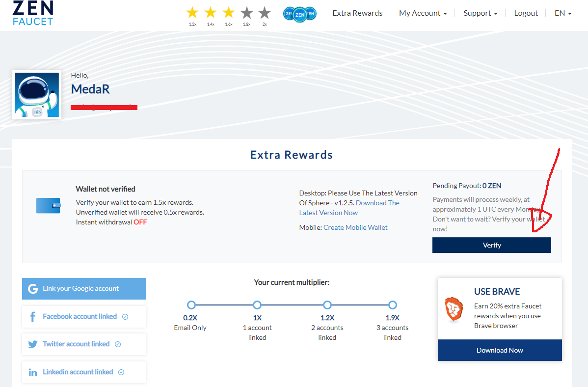Viewport: 588px width, 387px height.
Task: Click the Brave lion logo
Action: 454,309
